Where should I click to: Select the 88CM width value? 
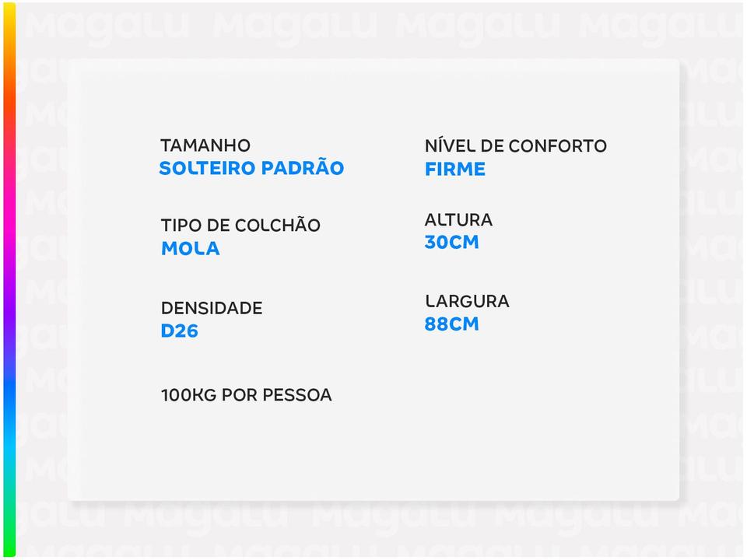tap(451, 324)
